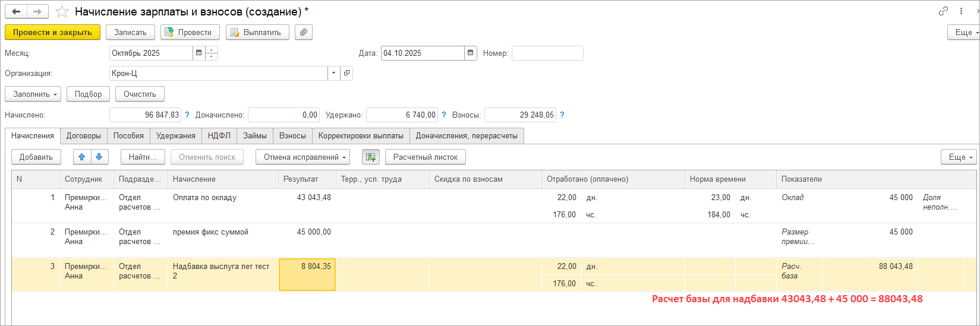
Task: Open the calendar picker for Дата
Action: [471, 53]
